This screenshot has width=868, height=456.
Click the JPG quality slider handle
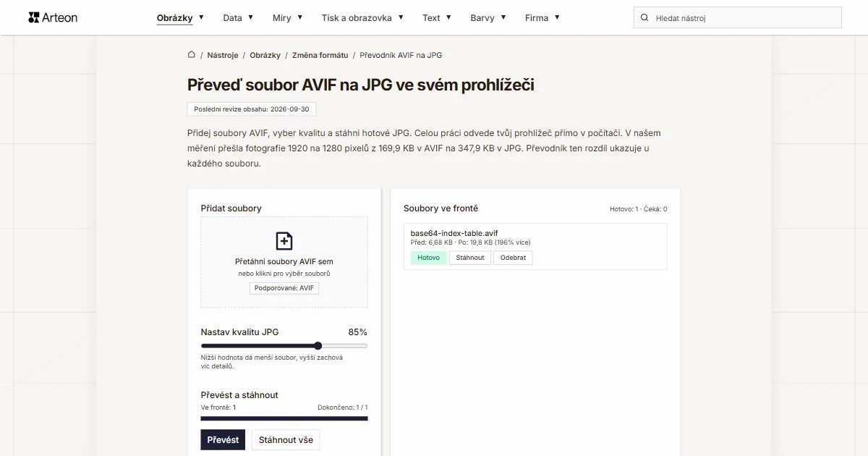(x=318, y=346)
